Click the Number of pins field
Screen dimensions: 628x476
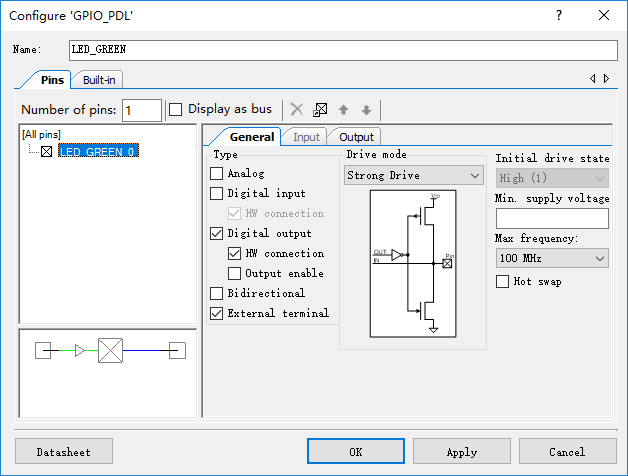(142, 110)
